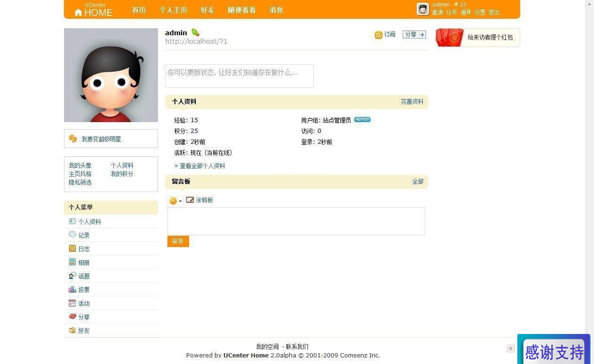Click the 涂鸦板 text label

click(205, 200)
